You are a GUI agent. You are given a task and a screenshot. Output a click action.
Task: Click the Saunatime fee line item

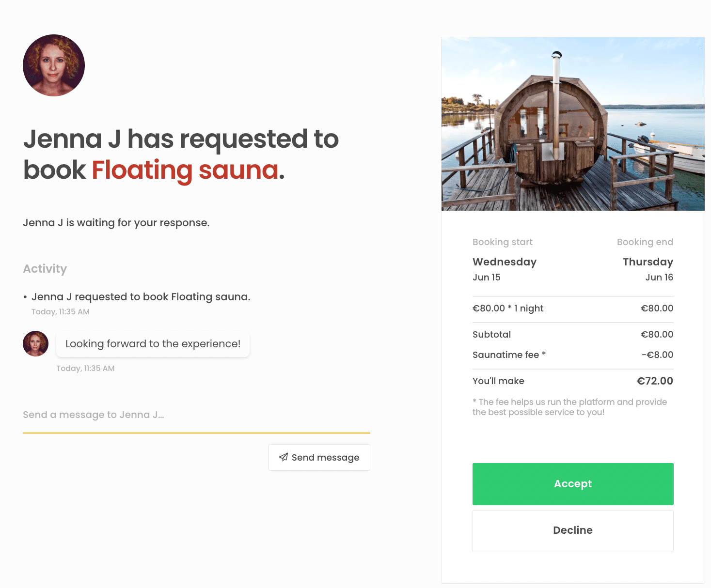509,355
